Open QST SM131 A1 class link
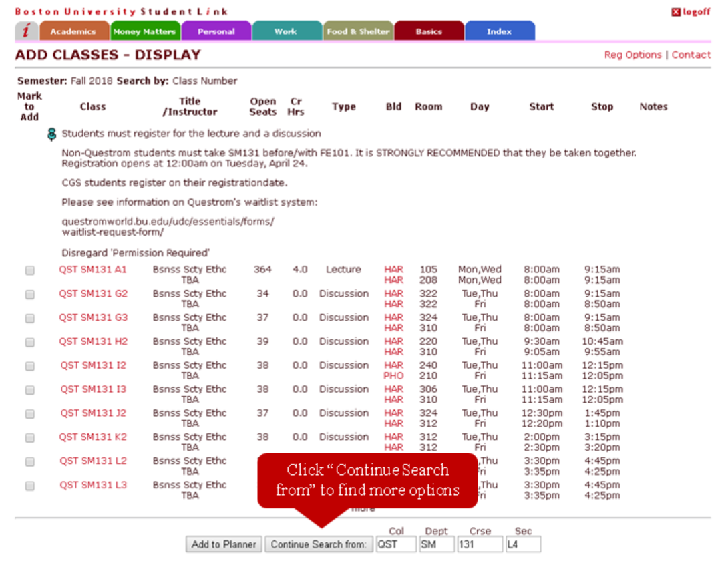Image resolution: width=728 pixels, height=561 pixels. pos(93,269)
